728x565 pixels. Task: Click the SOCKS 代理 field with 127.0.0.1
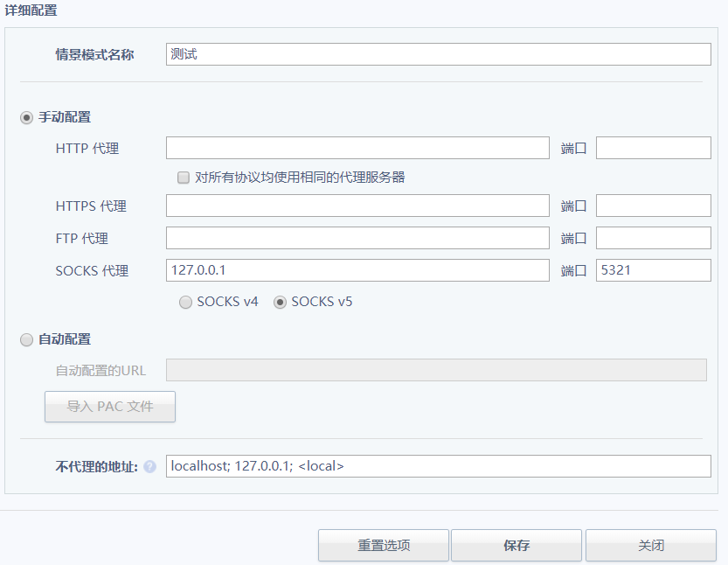(x=357, y=270)
